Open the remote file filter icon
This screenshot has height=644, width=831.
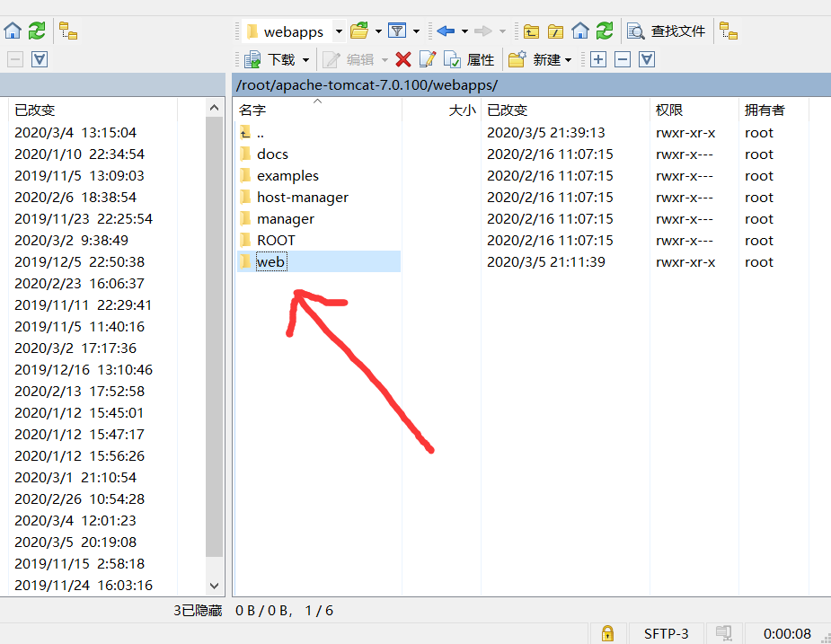(397, 31)
